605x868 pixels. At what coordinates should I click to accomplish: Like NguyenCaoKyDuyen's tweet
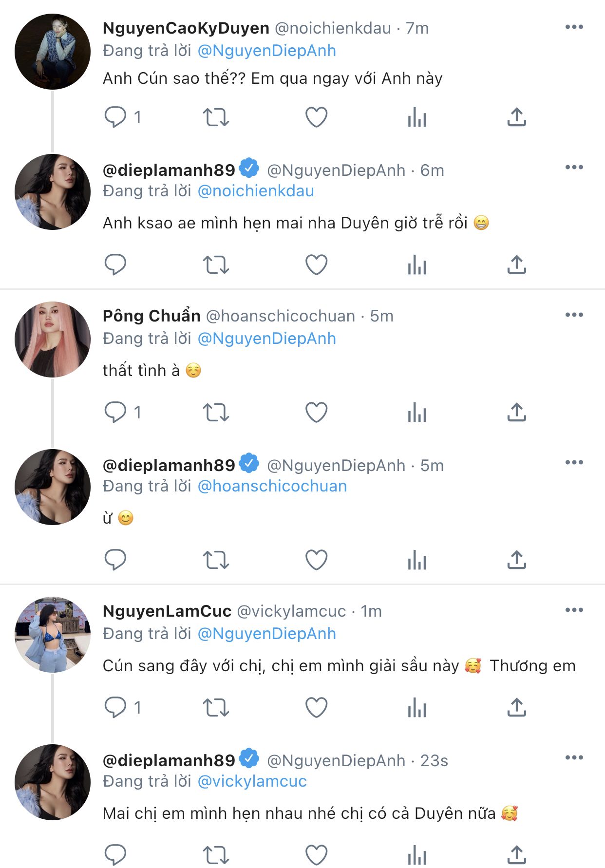tap(316, 117)
